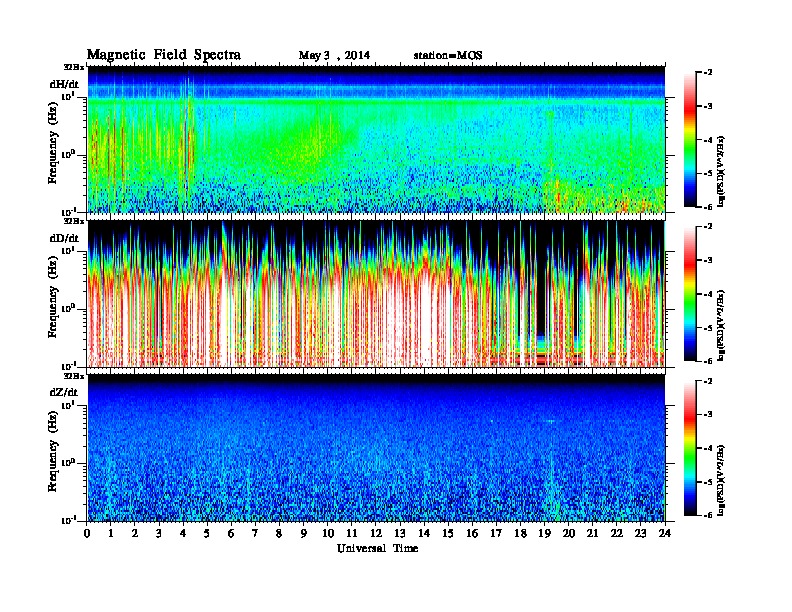792x612 pixels.
Task: Click the "-3" value on the dZ/dt color scale
Action: pos(708,414)
